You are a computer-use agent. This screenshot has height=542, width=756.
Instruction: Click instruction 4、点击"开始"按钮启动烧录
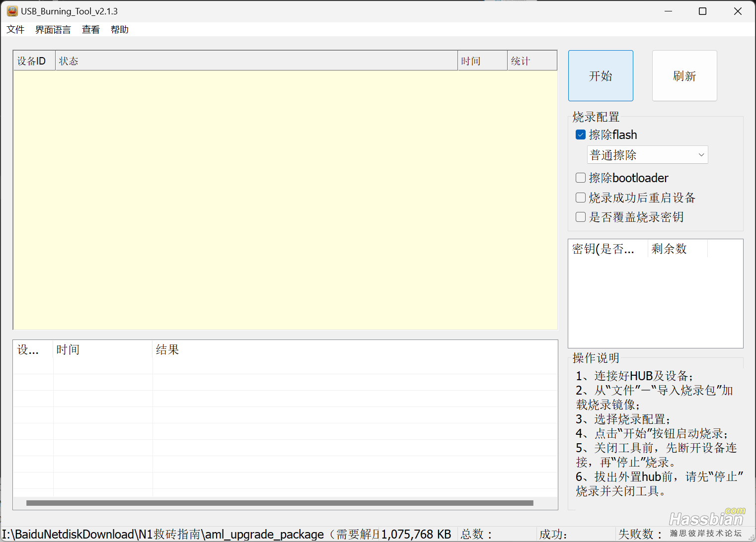click(x=652, y=433)
